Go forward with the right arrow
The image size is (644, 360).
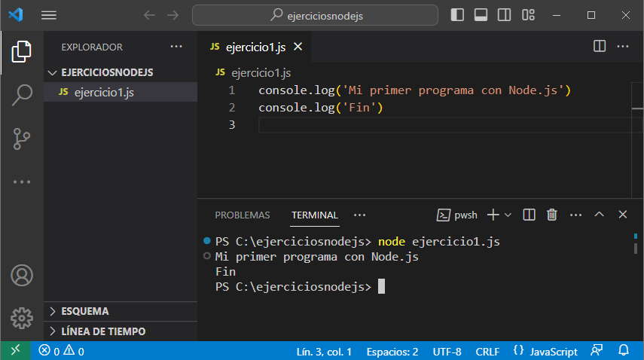click(x=173, y=16)
